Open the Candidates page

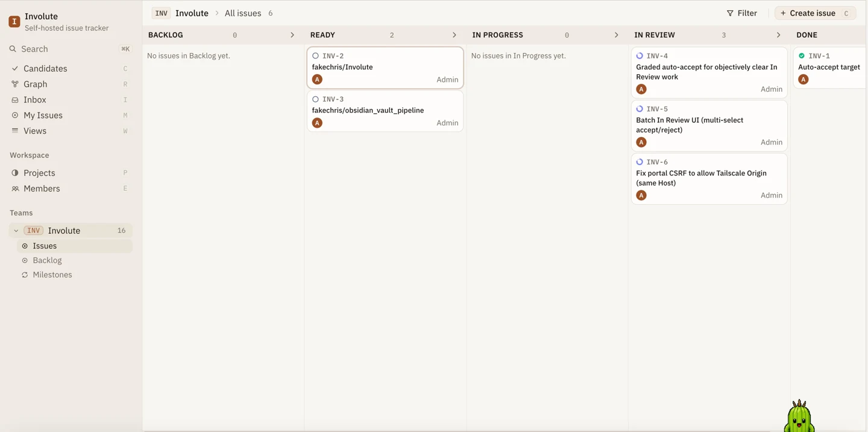(x=71, y=69)
